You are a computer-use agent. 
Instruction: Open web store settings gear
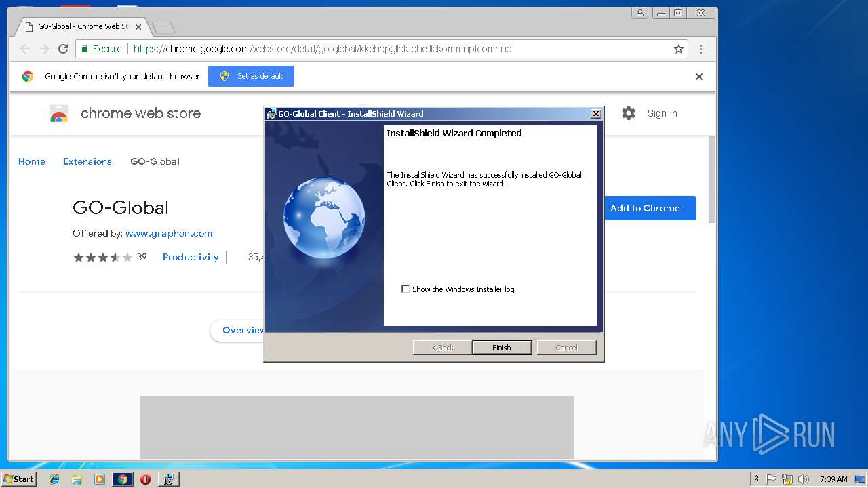pos(629,113)
